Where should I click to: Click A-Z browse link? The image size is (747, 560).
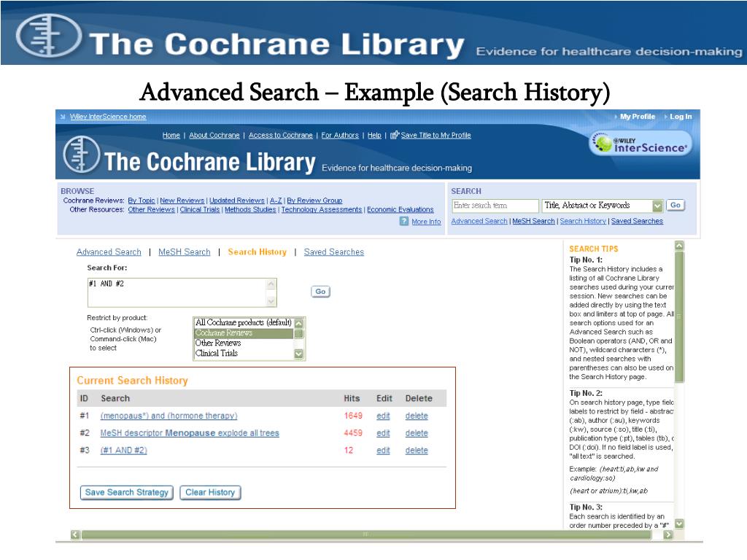(276, 201)
